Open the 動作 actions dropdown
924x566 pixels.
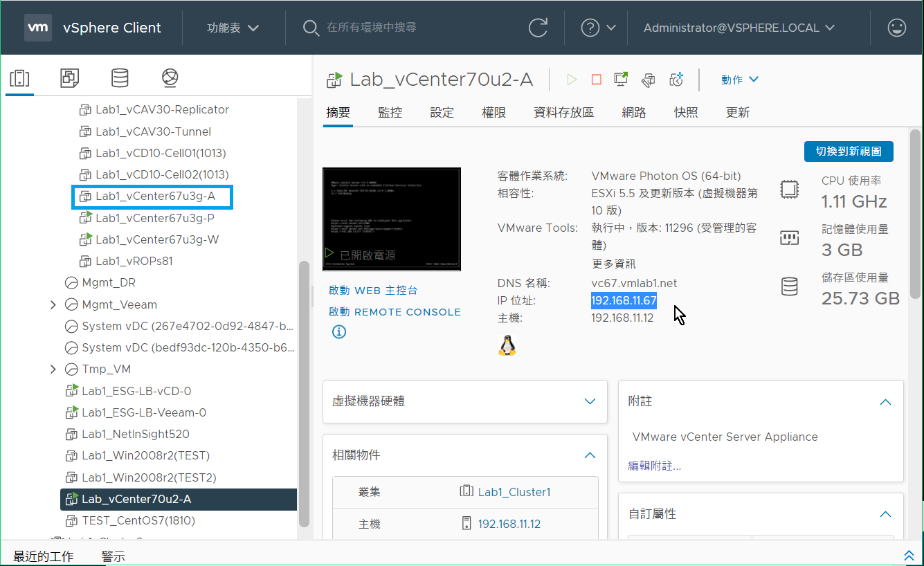740,80
